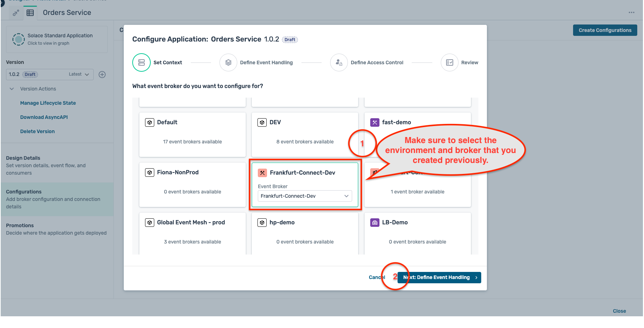Viewport: 644px width, 328px height.
Task: Click the Download AsyncAPI link
Action: pyautogui.click(x=44, y=117)
